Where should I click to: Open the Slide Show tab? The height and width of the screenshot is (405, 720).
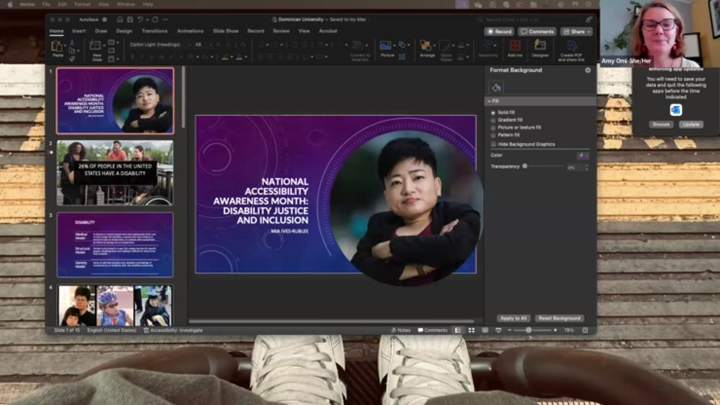pyautogui.click(x=225, y=31)
